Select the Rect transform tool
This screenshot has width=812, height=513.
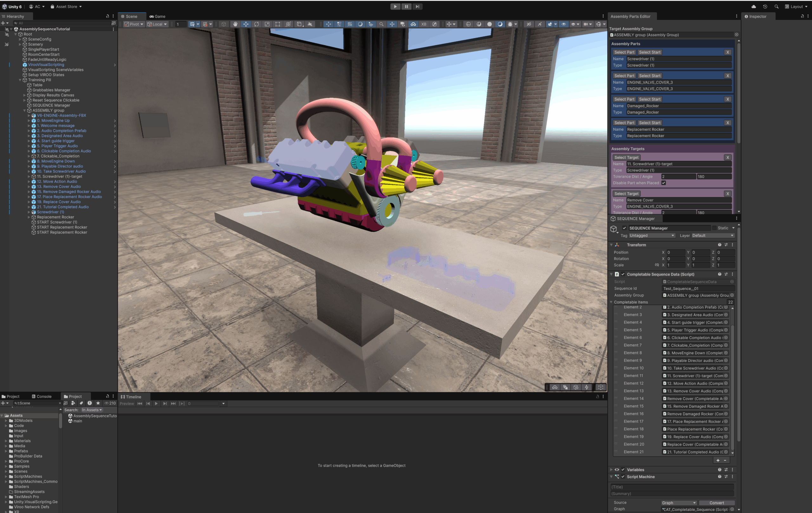[277, 24]
